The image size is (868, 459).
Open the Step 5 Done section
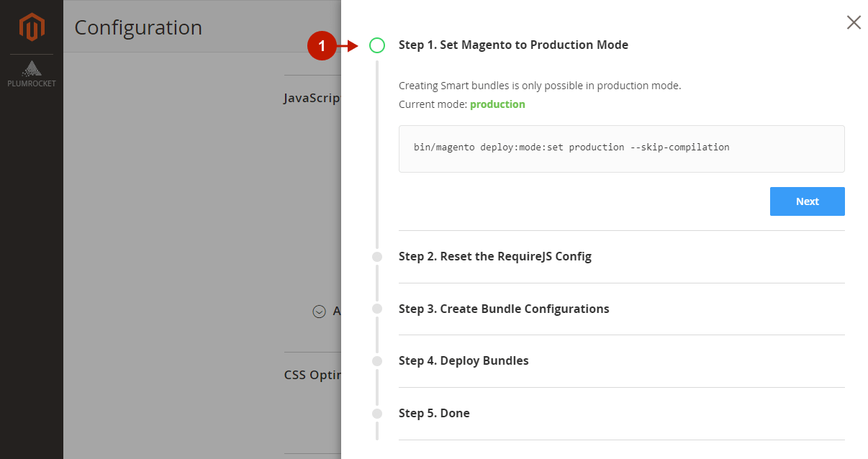pyautogui.click(x=433, y=414)
